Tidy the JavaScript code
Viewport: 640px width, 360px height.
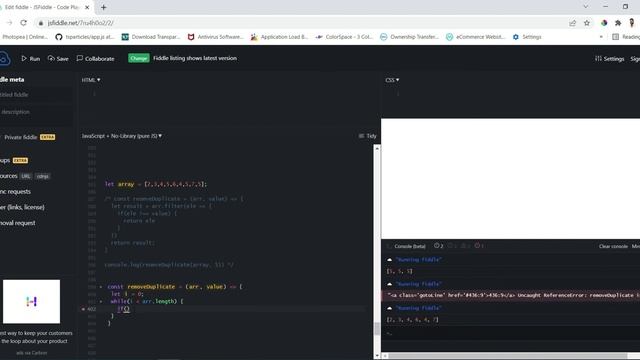pos(367,136)
